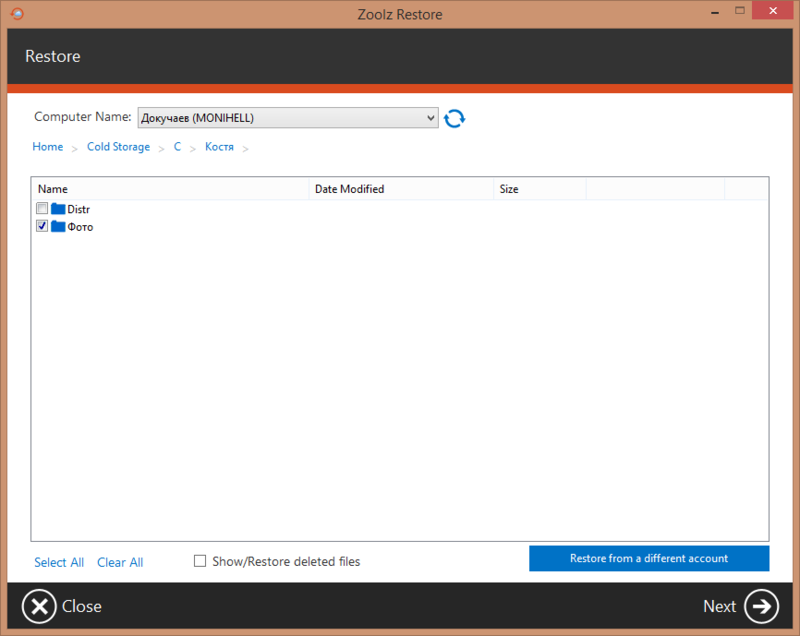This screenshot has width=800, height=636.
Task: Click the Distr folder icon
Action: (58, 209)
